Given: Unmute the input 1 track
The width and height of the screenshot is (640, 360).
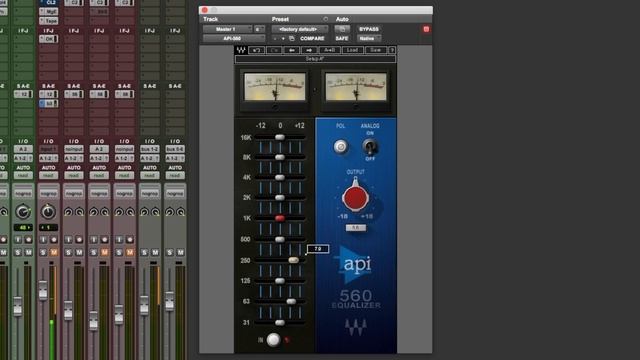Looking at the screenshot, I should click(54, 253).
